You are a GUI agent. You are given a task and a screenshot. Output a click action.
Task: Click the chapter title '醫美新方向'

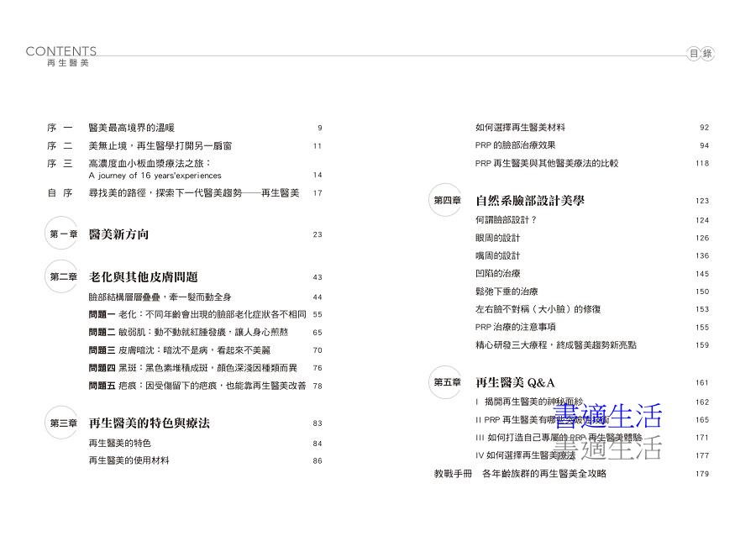point(118,234)
